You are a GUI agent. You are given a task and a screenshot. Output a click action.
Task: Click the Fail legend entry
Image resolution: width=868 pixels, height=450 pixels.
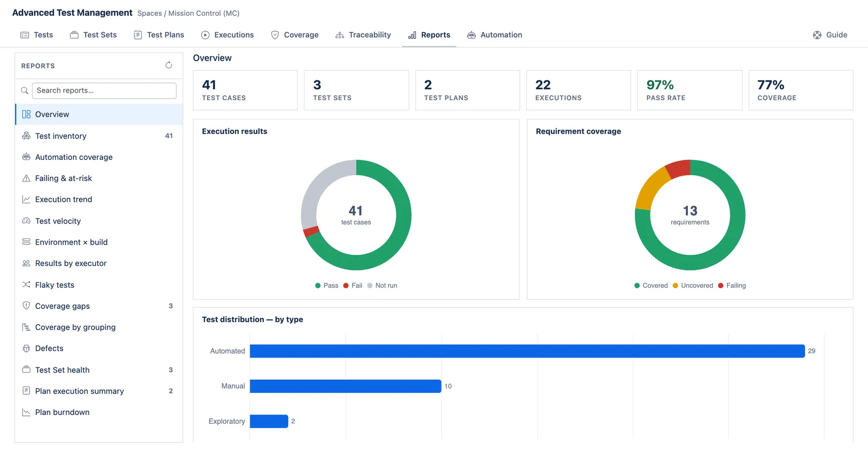click(353, 286)
